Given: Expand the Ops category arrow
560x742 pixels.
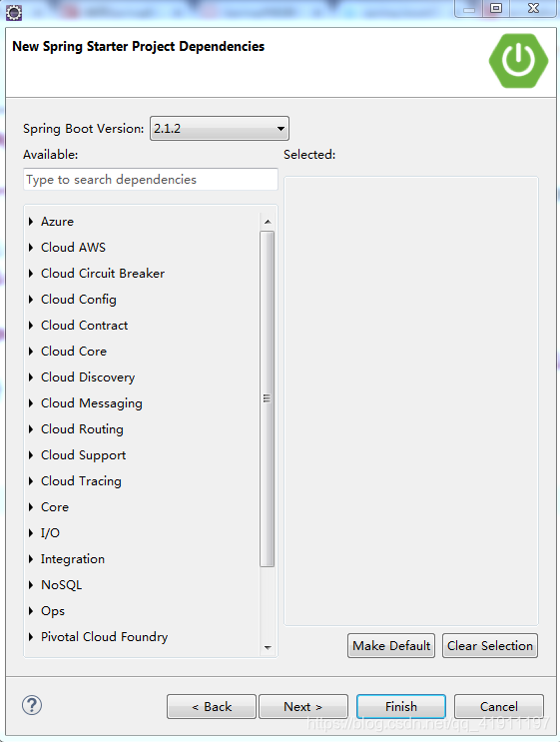Looking at the screenshot, I should coord(31,611).
